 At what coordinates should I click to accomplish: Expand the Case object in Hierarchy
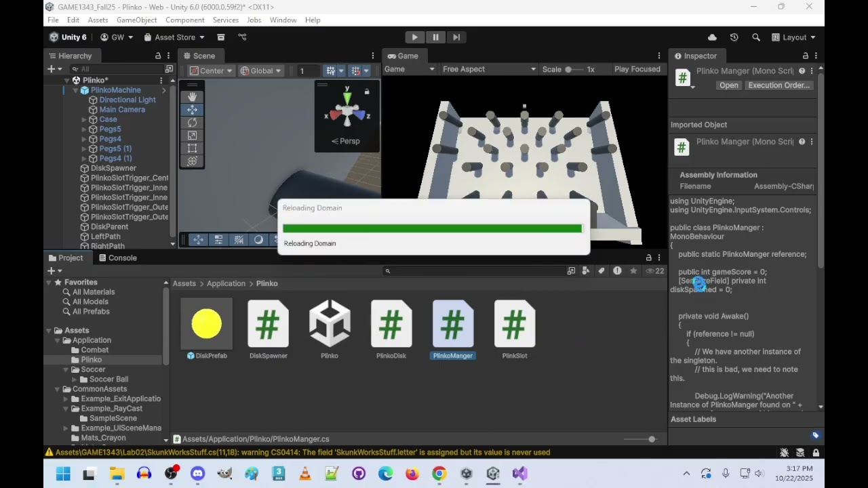pyautogui.click(x=84, y=119)
